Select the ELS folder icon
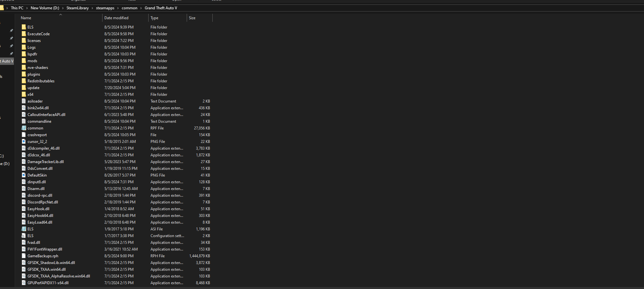This screenshot has width=644, height=289. (24, 27)
